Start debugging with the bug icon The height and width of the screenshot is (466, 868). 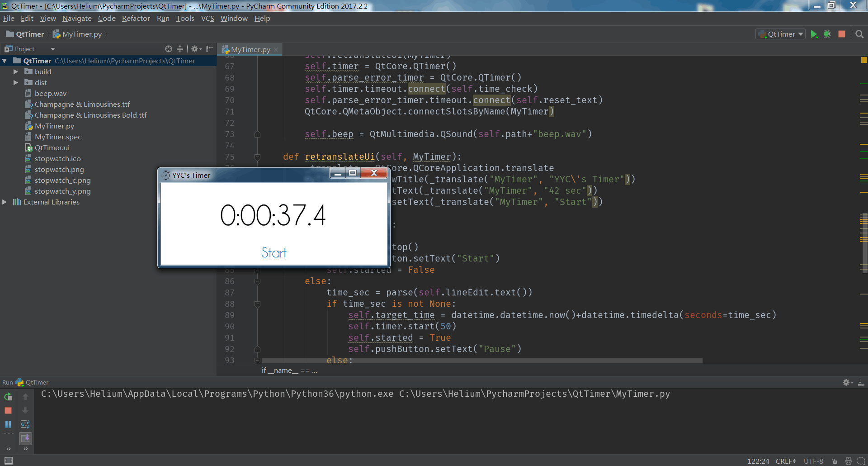point(827,34)
